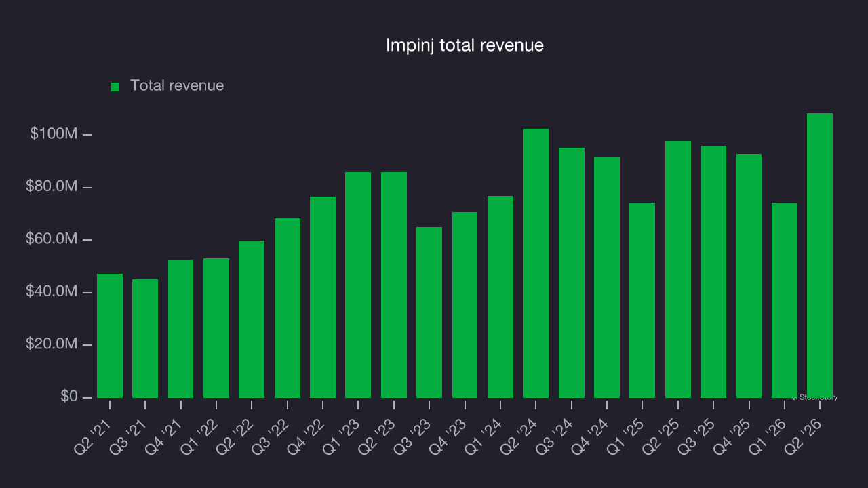Select the green bar above Q2 '22
Image resolution: width=868 pixels, height=488 pixels.
[x=252, y=319]
